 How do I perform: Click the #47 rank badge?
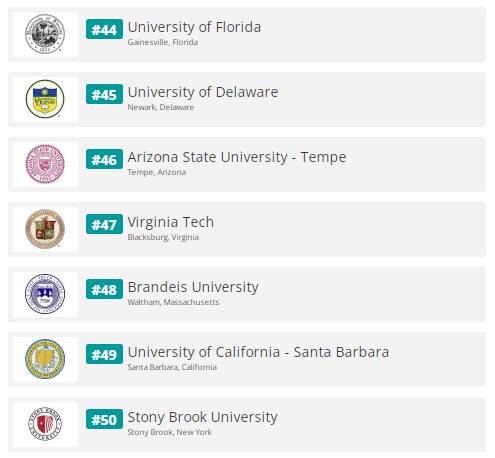click(x=104, y=224)
